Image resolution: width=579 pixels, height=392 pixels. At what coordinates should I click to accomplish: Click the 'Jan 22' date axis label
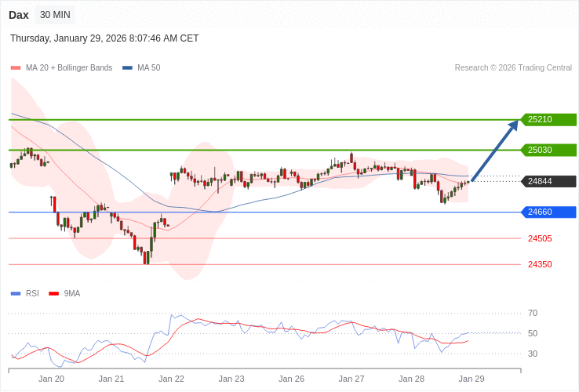(x=171, y=379)
